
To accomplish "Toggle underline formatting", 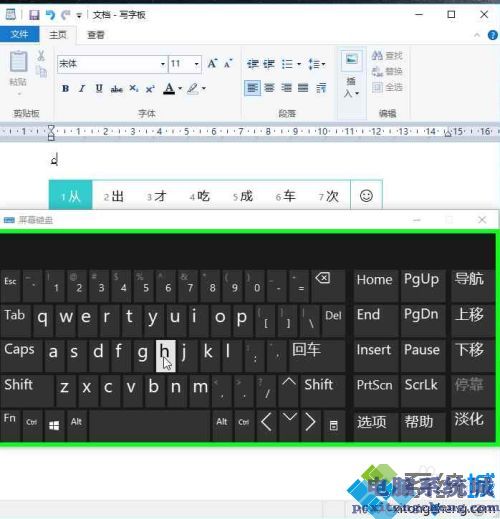I will click(x=99, y=89).
